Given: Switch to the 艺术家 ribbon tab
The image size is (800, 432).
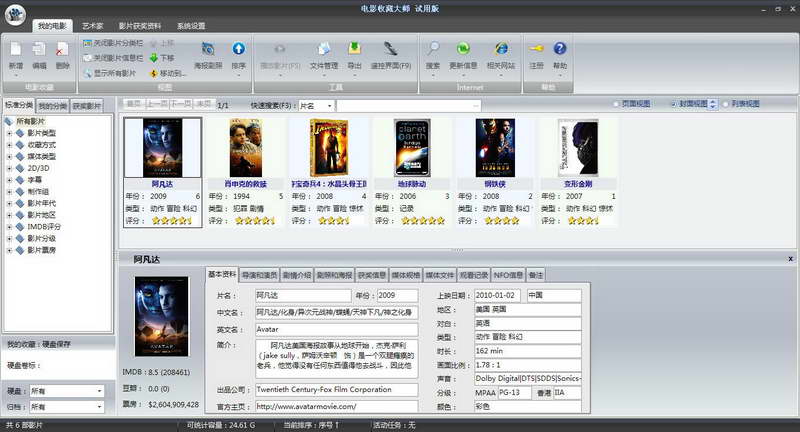Looking at the screenshot, I should (x=92, y=25).
